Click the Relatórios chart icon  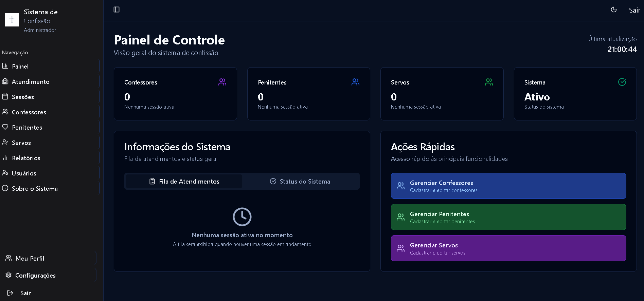point(5,158)
